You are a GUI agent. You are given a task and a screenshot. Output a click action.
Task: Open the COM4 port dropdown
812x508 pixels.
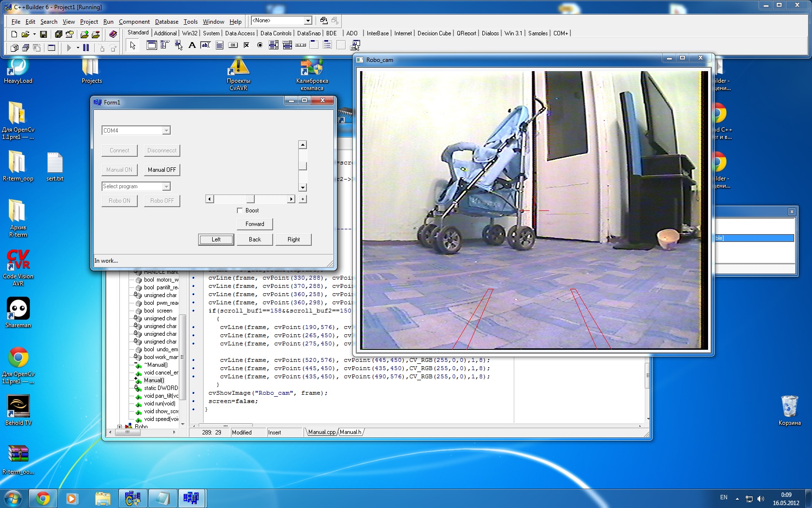(166, 131)
